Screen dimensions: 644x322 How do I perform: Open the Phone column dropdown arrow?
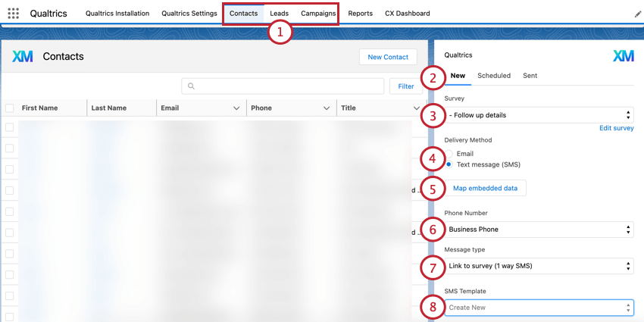coord(327,108)
